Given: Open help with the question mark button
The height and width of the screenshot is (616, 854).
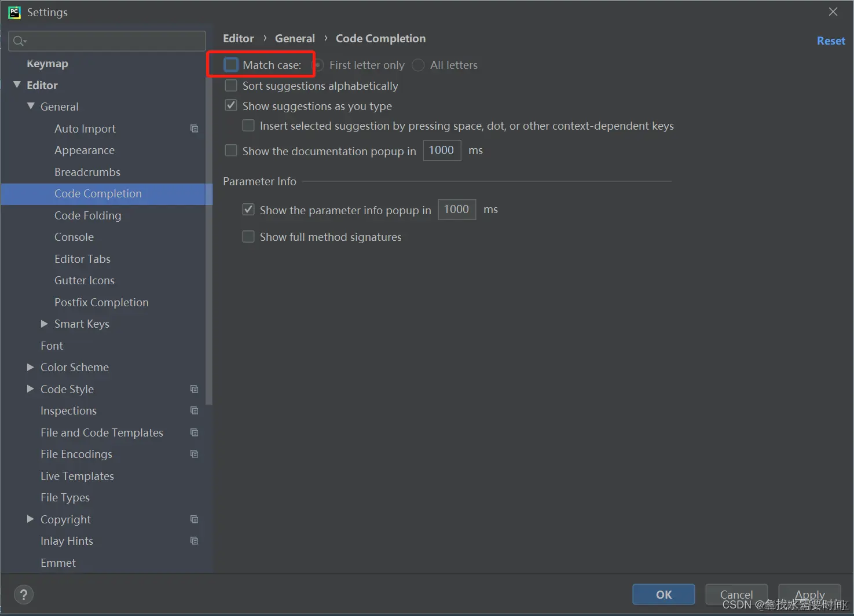Looking at the screenshot, I should [24, 595].
